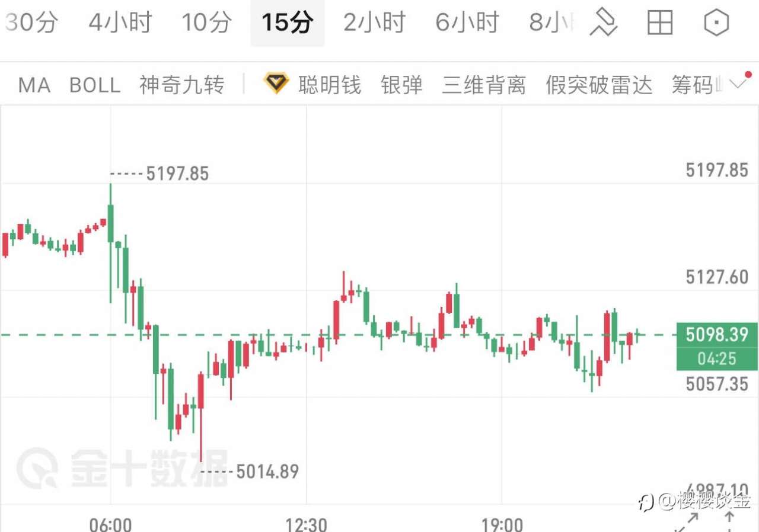This screenshot has width=759, height=532.
Task: Tap the current price label 5098.39
Action: [x=717, y=335]
